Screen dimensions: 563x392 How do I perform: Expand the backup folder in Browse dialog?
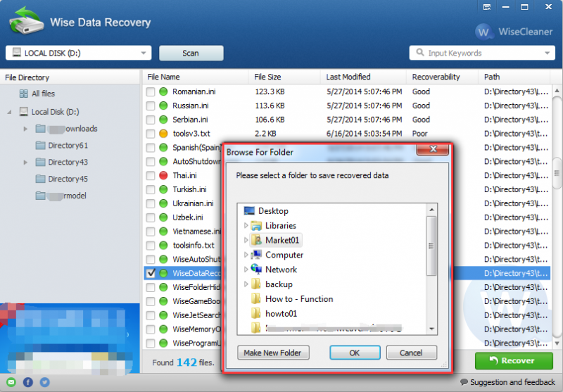coord(246,284)
